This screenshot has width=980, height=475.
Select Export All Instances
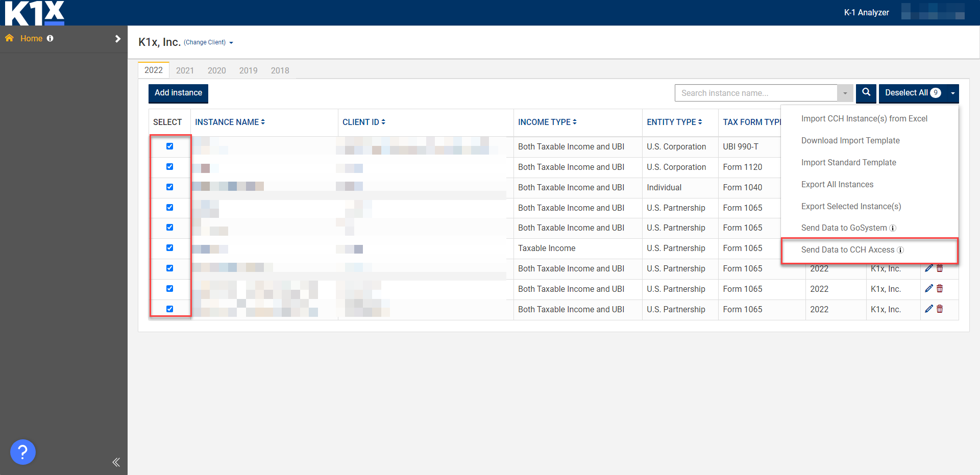837,184
